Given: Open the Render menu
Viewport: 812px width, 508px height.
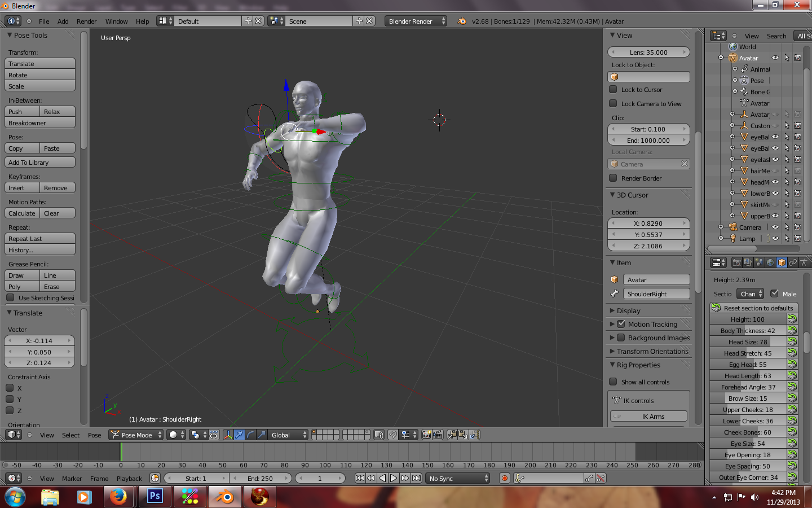Looking at the screenshot, I should point(87,21).
